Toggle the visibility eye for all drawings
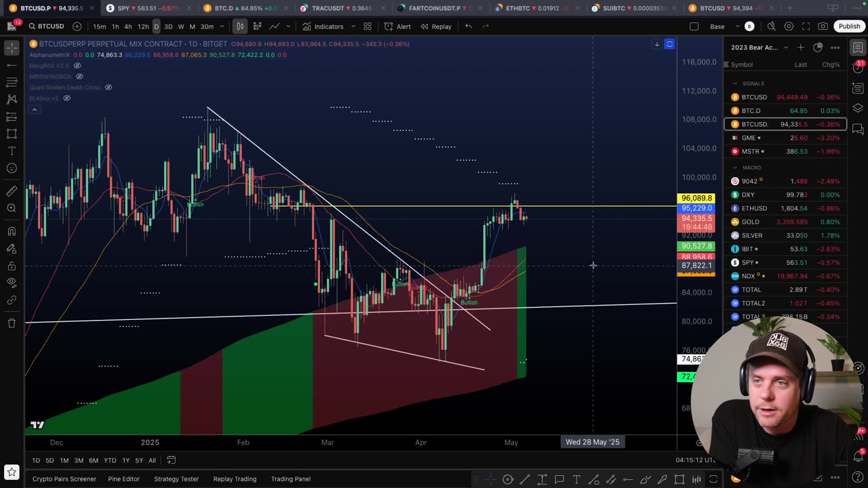The width and height of the screenshot is (868, 488). 12,282
